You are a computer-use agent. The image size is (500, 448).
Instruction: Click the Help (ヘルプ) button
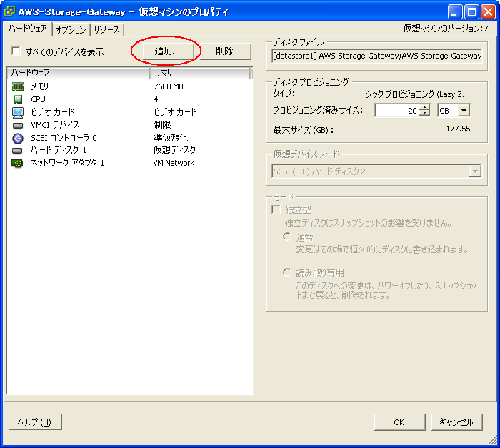(x=35, y=422)
